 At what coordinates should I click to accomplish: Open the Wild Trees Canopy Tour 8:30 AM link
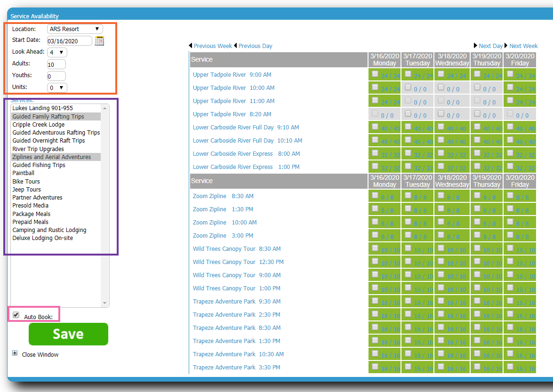point(237,249)
